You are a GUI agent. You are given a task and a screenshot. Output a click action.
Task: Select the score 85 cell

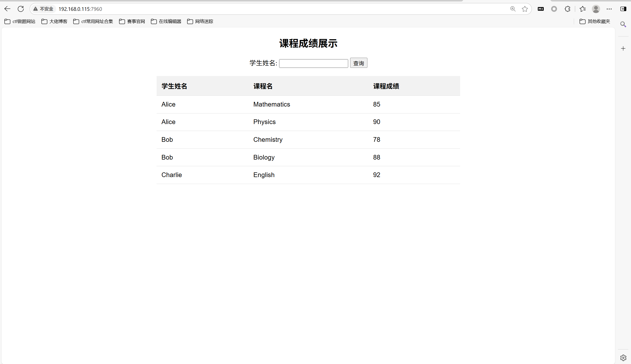click(x=376, y=104)
